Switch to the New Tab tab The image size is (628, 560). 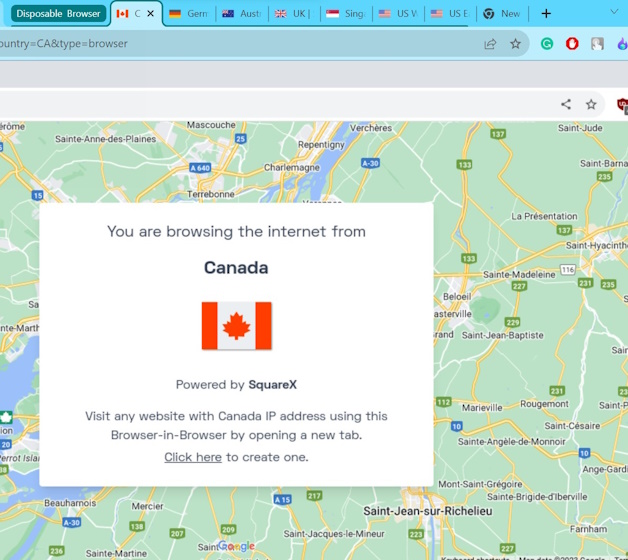pyautogui.click(x=502, y=14)
